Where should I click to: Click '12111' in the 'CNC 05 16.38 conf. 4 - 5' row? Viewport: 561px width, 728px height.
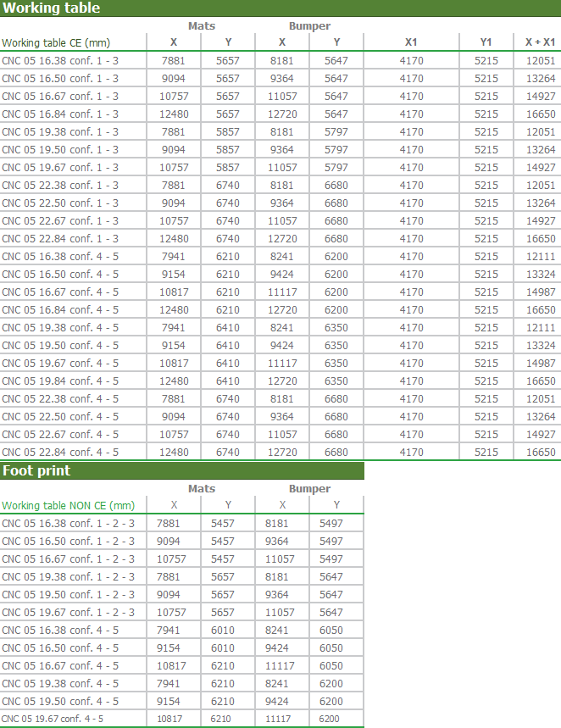tap(541, 257)
